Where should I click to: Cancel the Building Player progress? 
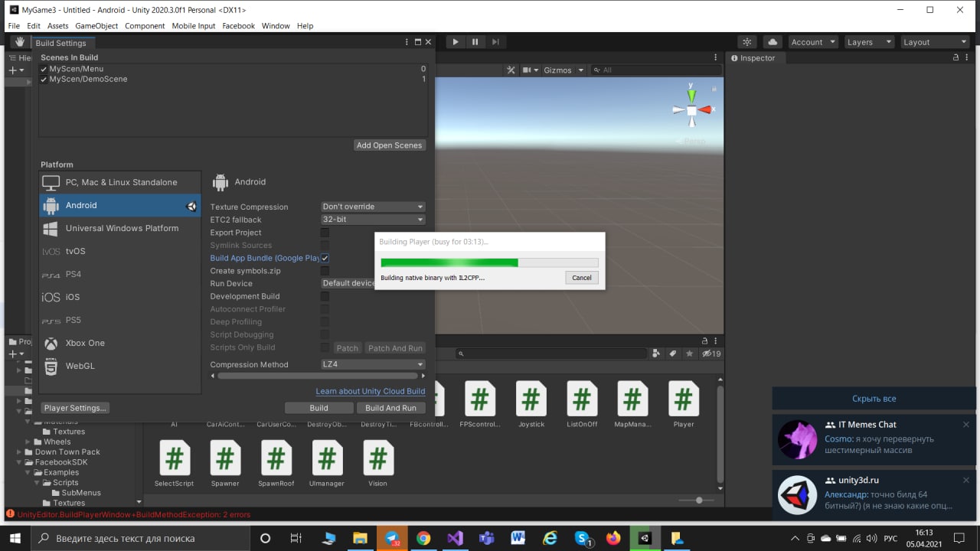coord(582,278)
